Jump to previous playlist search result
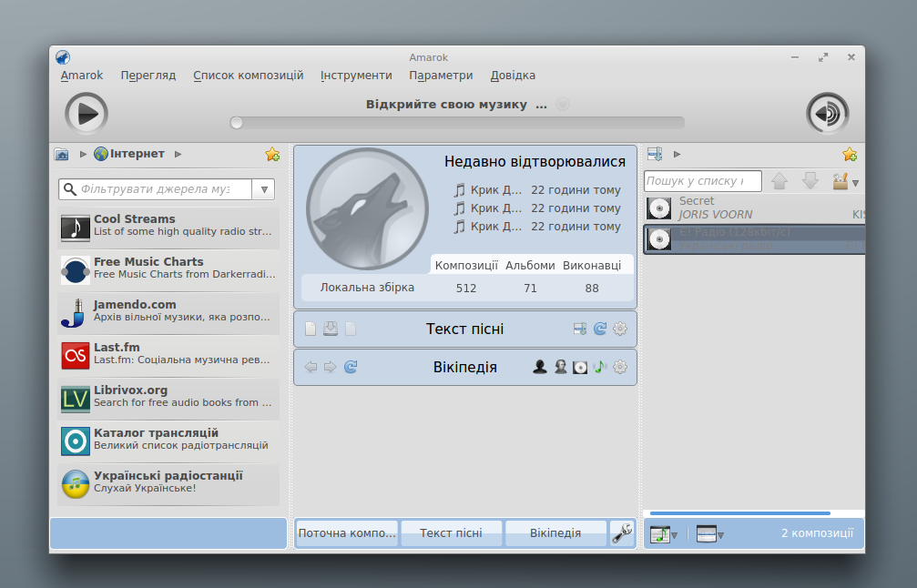This screenshot has width=917, height=588. [779, 181]
